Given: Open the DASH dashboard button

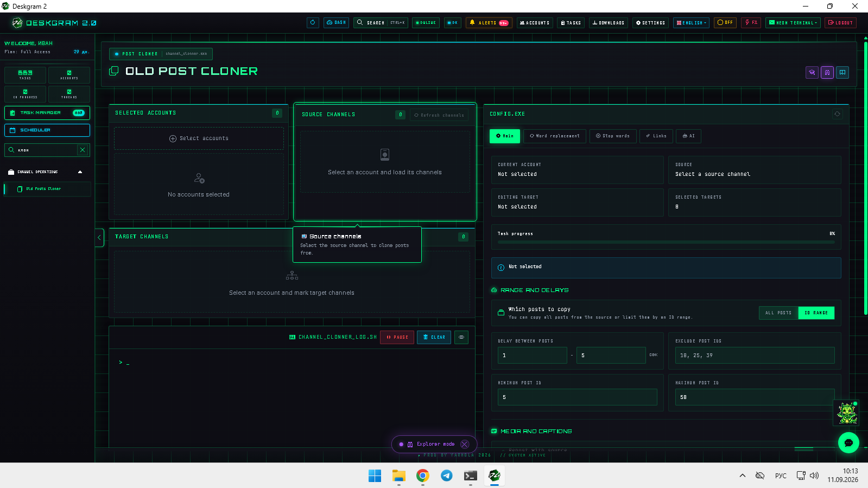Looking at the screenshot, I should pos(336,23).
